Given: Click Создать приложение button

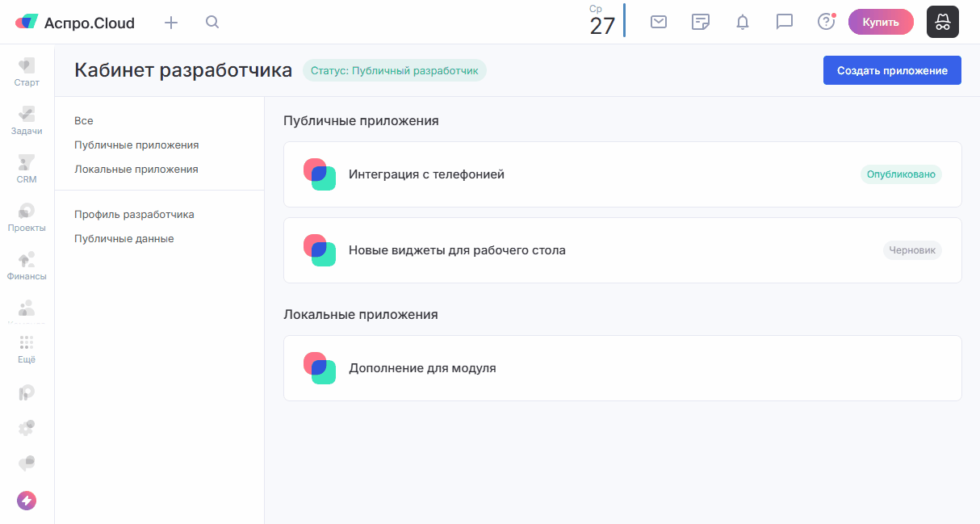Looking at the screenshot, I should point(892,70).
